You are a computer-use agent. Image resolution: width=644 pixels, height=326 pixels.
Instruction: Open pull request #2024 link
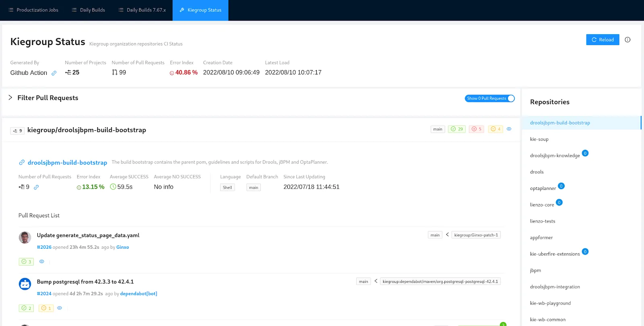point(44,294)
